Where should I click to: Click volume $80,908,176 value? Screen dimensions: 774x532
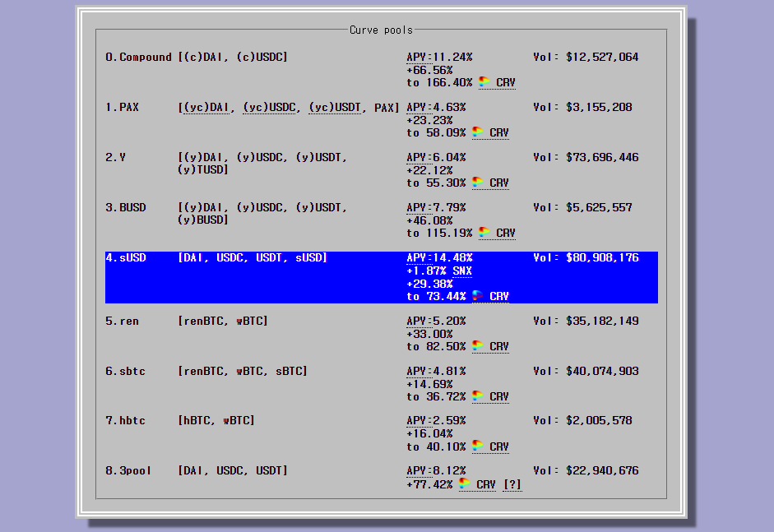602,257
